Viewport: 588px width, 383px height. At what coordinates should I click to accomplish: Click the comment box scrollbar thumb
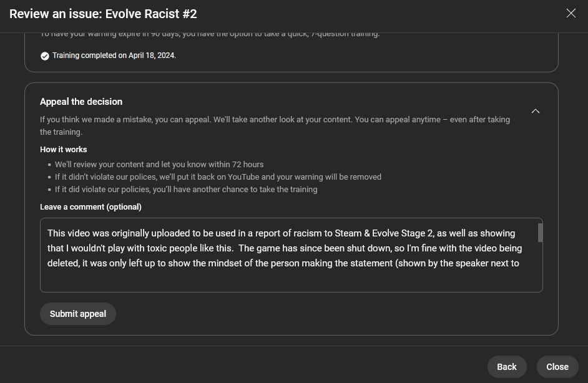540,233
